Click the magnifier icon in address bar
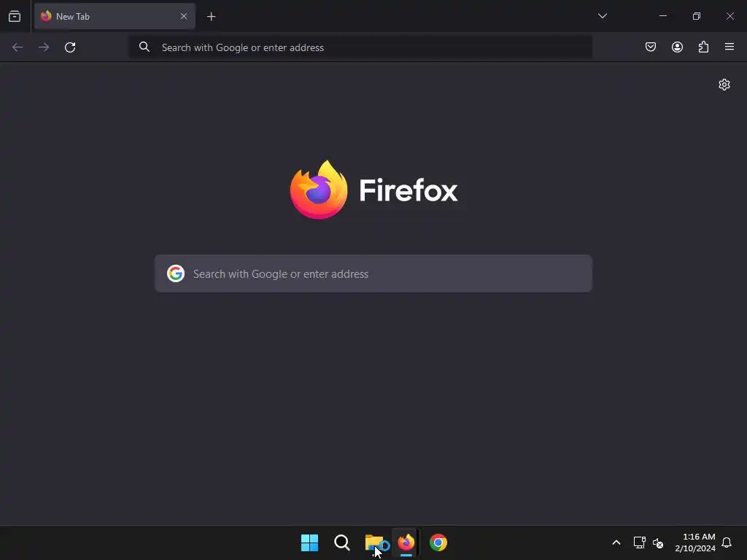 [144, 47]
